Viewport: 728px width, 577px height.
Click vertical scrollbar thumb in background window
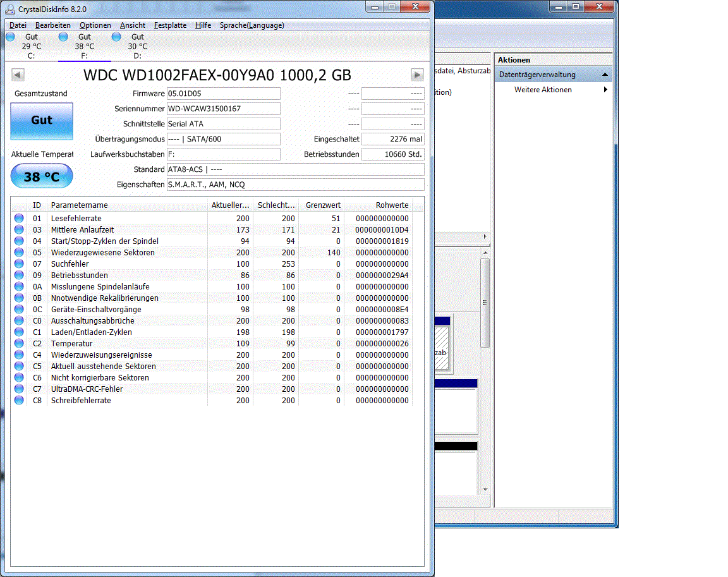pos(485,303)
